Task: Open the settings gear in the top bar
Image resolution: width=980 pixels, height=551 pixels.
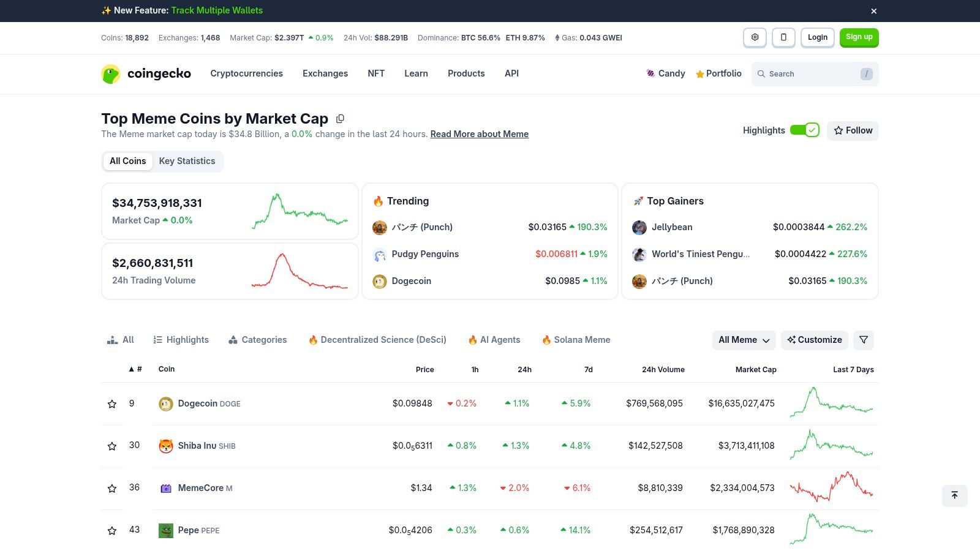Action: [755, 37]
